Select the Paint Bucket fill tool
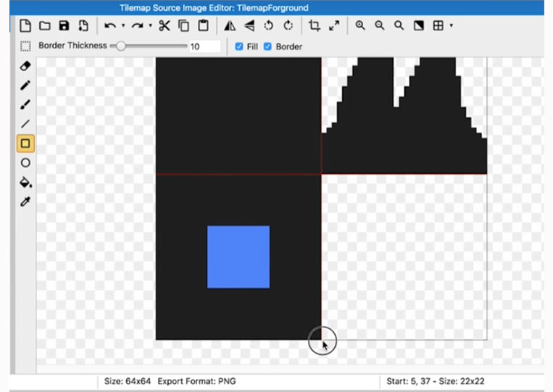Viewport: 553px width, 392px height. [25, 183]
